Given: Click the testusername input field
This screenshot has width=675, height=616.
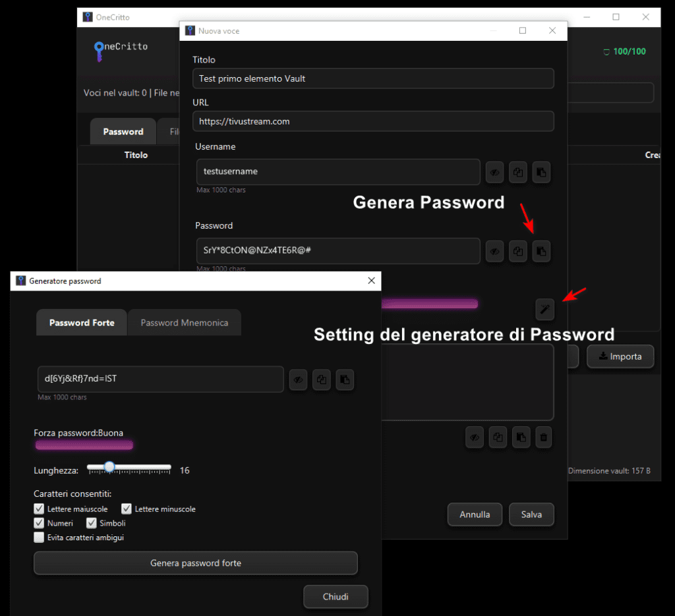Looking at the screenshot, I should click(x=338, y=172).
